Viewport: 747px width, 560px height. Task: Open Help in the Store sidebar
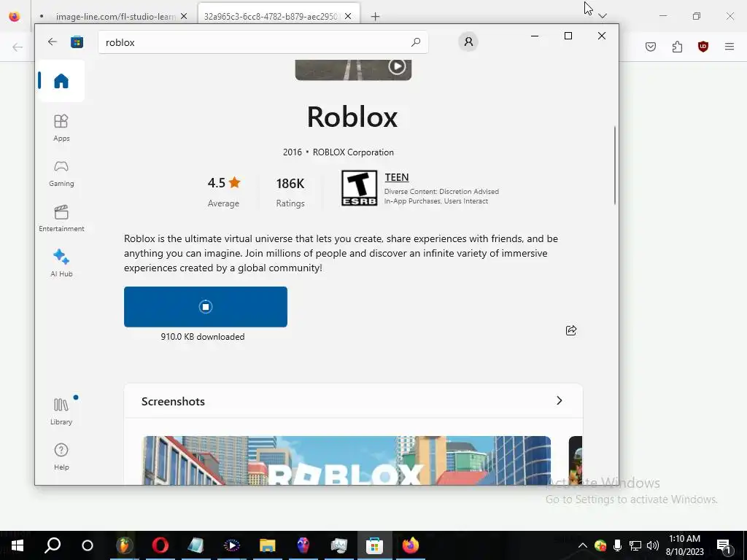61,456
